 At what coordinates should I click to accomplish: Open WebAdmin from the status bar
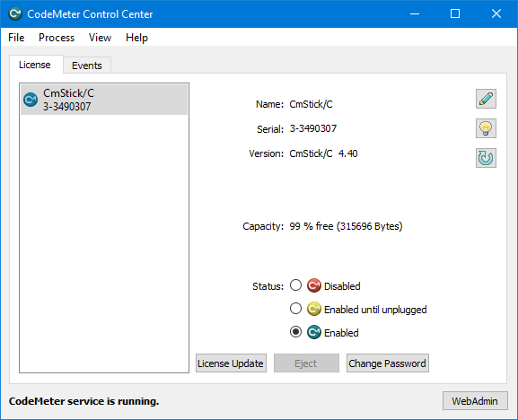pyautogui.click(x=475, y=401)
